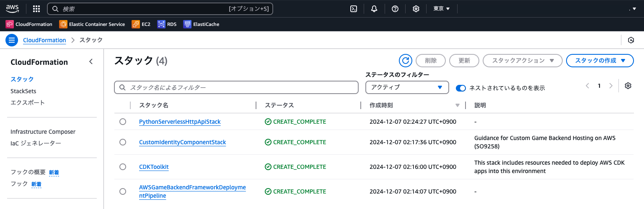Sort by 作成時刻 arrow icon
This screenshot has width=644, height=209.
[x=458, y=105]
